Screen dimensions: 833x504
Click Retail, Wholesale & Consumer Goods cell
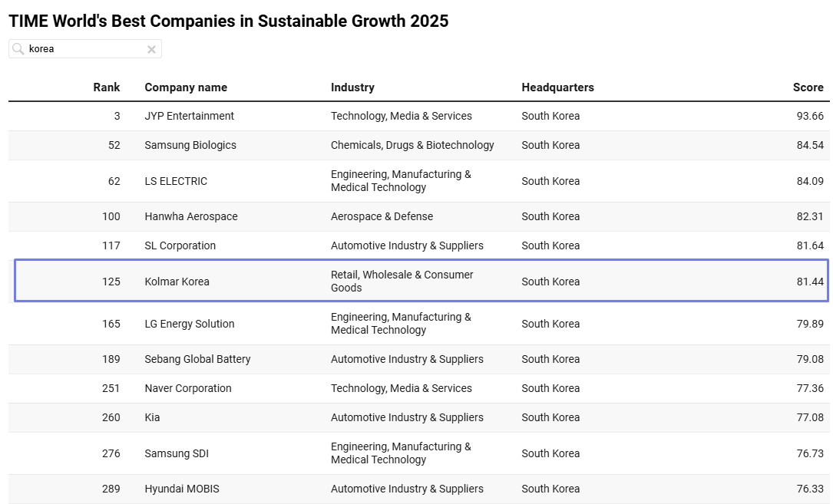(x=402, y=282)
